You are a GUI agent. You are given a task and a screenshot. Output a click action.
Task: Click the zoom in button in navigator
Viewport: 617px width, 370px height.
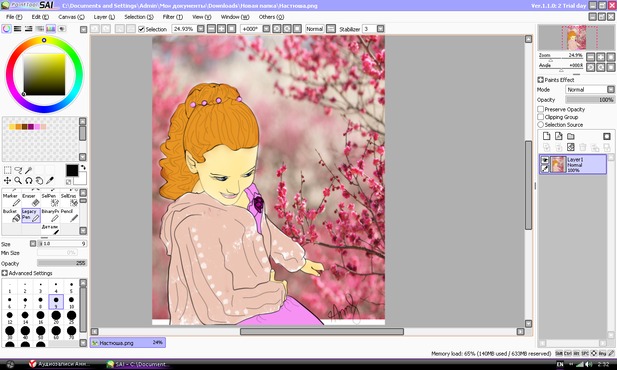(600, 57)
